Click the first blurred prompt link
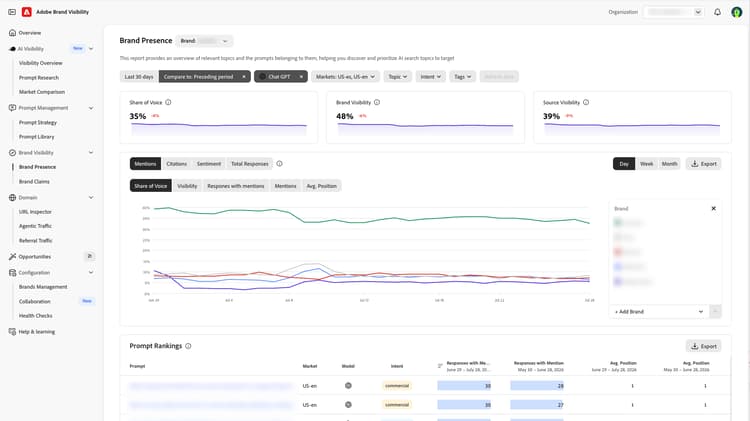Viewport: 750px width, 421px height. 210,386
